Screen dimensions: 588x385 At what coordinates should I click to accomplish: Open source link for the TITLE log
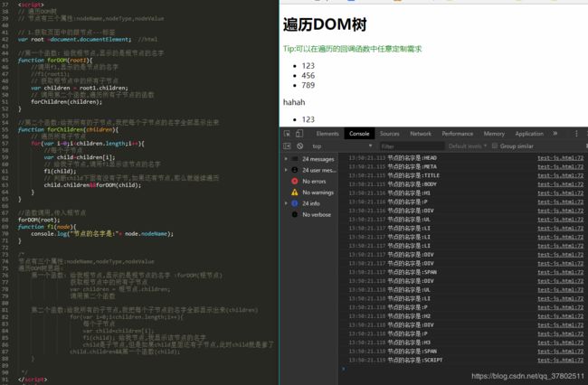560,175
